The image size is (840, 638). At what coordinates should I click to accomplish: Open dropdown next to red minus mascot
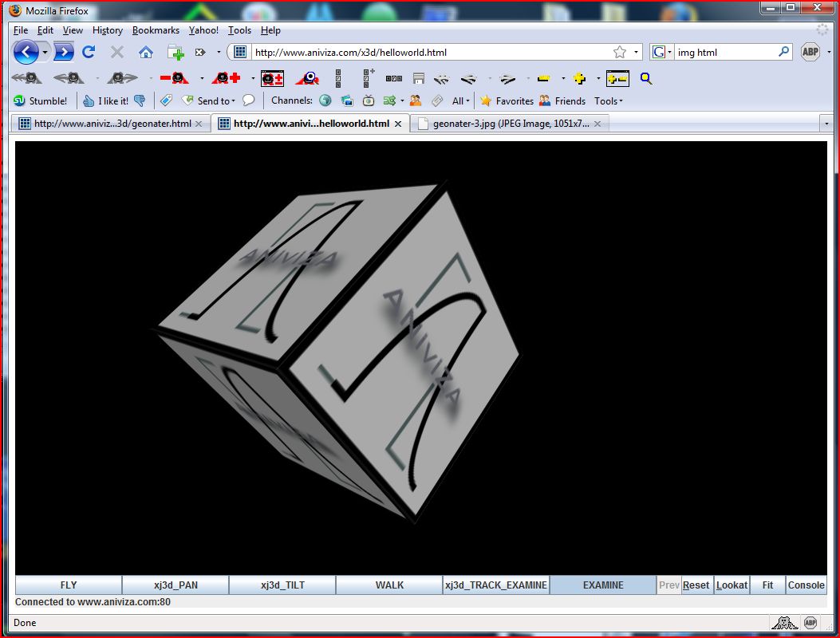tap(202, 79)
